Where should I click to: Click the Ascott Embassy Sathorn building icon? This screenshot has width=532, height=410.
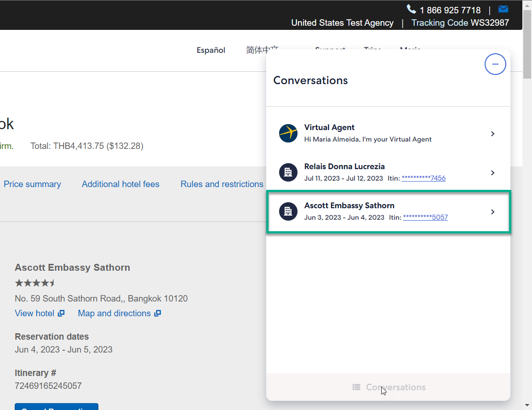[x=288, y=211]
